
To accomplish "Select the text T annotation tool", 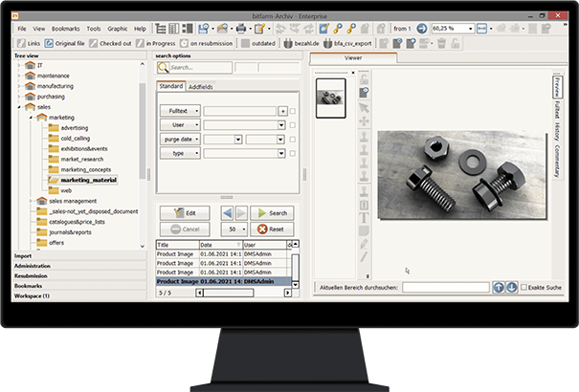I will click(364, 218).
